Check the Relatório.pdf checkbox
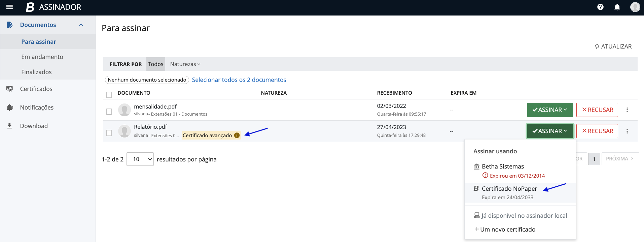The width and height of the screenshot is (644, 242). pyautogui.click(x=109, y=133)
